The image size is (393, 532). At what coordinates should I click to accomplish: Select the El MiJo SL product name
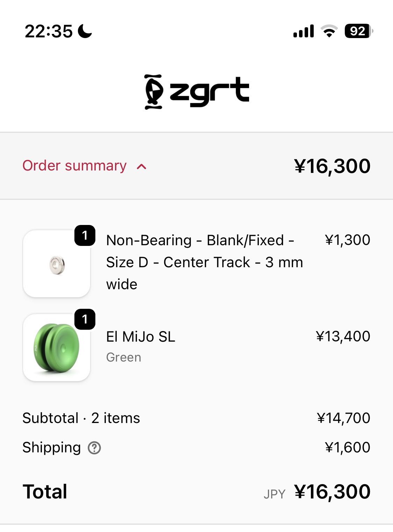[140, 337]
